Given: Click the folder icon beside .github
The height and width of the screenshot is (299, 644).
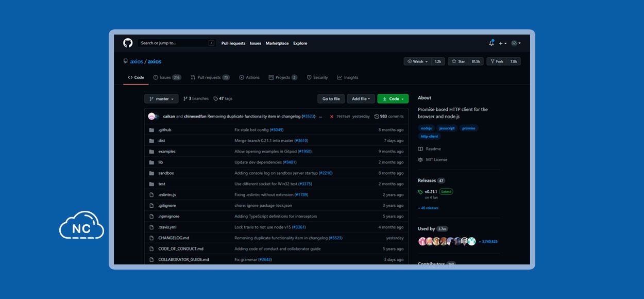Looking at the screenshot, I should pos(151,130).
